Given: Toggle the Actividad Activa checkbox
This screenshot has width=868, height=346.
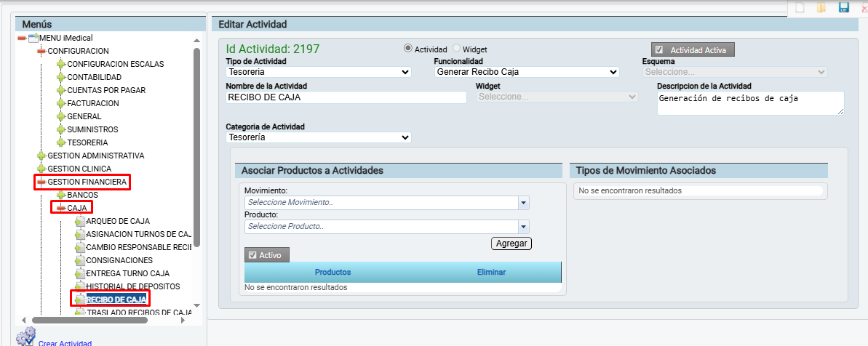Looking at the screenshot, I should pyautogui.click(x=658, y=50).
